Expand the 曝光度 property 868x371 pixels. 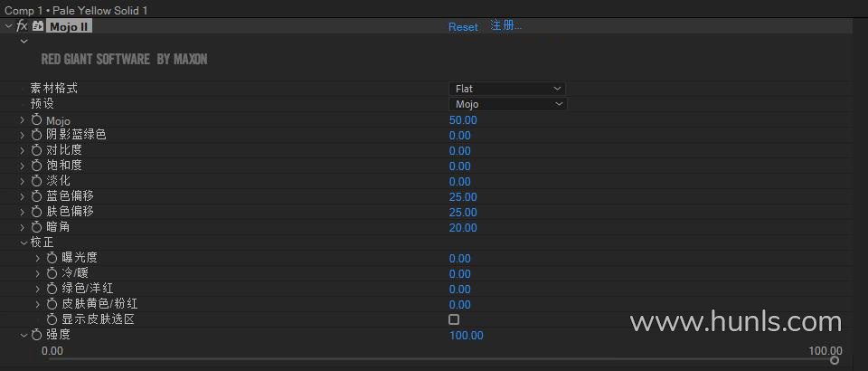point(38,258)
